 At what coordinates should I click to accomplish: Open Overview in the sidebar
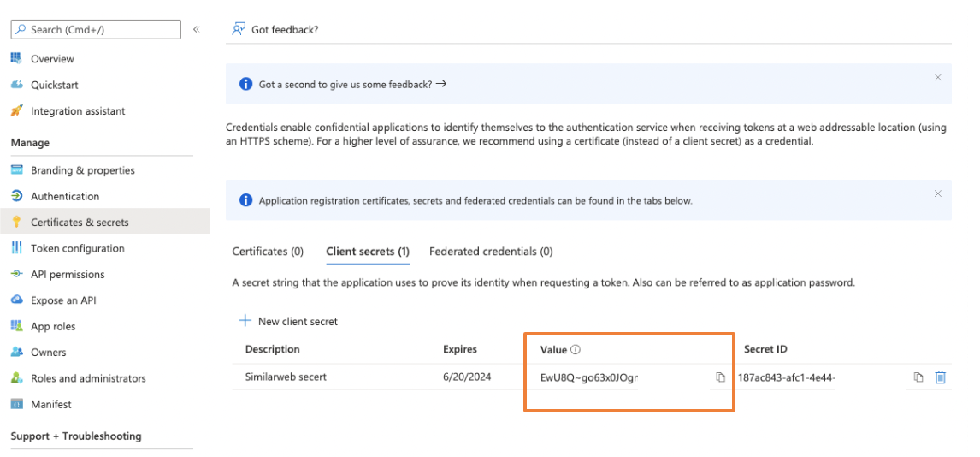[52, 59]
